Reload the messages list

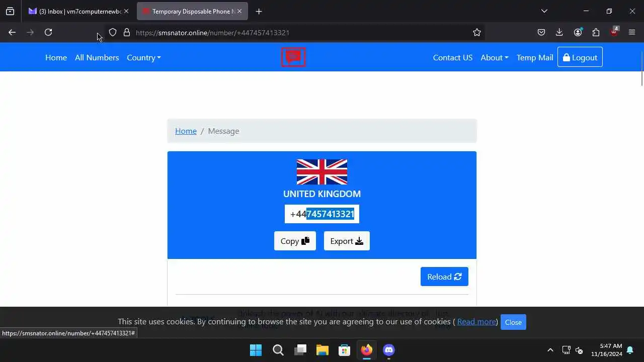point(444,277)
